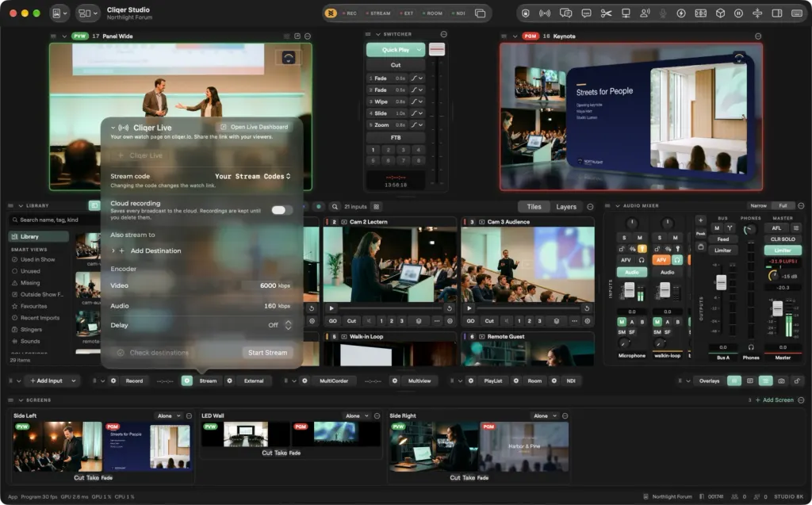Click the Cut button in Switcher

click(x=396, y=65)
